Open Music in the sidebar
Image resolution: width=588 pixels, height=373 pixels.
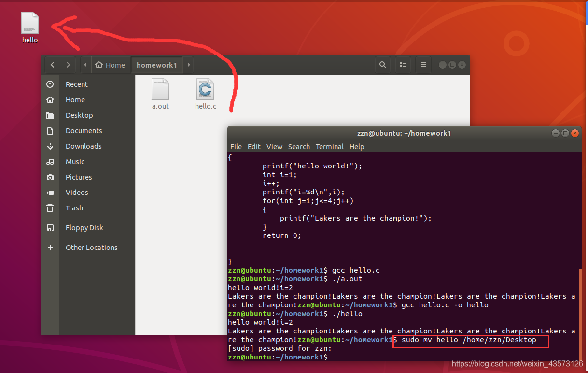click(x=87, y=162)
